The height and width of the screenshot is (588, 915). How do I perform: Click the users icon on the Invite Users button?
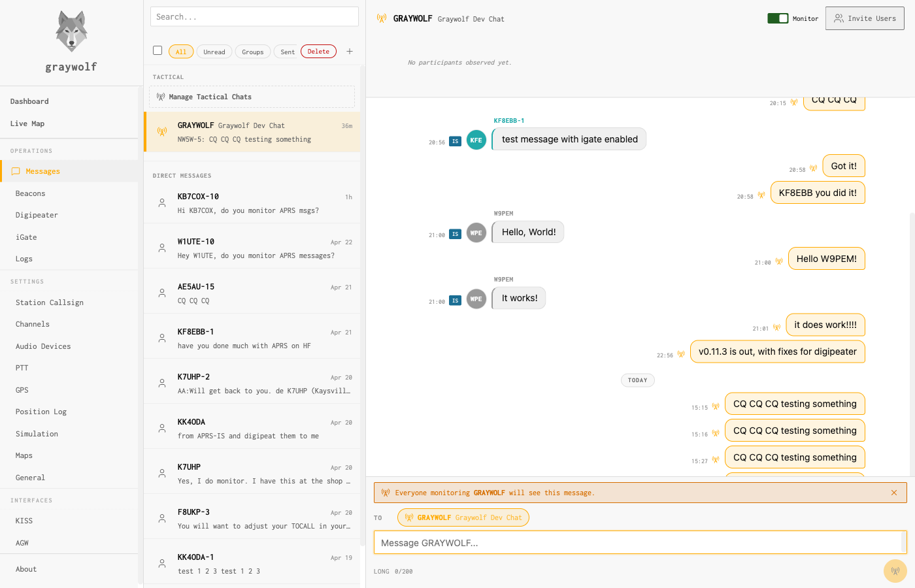click(x=839, y=18)
